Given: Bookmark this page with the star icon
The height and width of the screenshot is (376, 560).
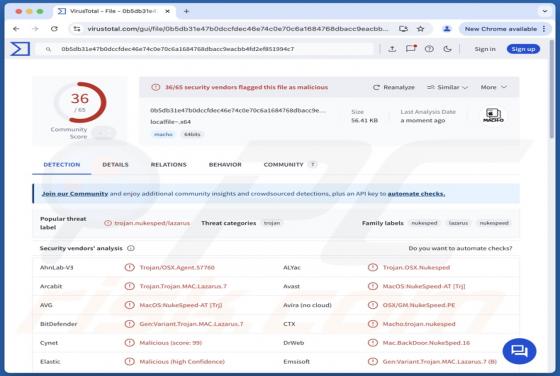Looking at the screenshot, I should click(x=421, y=29).
